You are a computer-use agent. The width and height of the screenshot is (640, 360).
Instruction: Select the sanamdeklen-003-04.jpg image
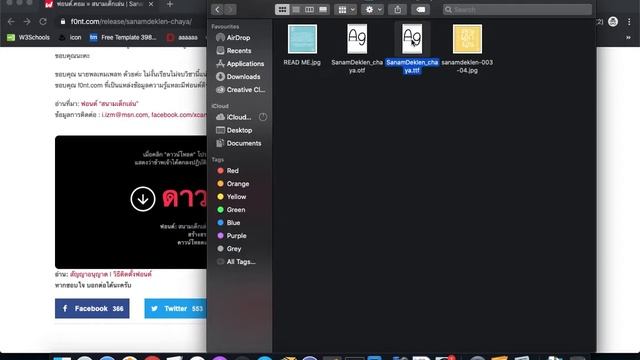[x=467, y=48]
